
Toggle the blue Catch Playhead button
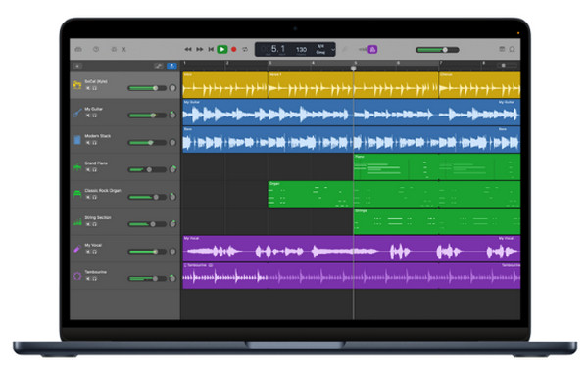[171, 66]
